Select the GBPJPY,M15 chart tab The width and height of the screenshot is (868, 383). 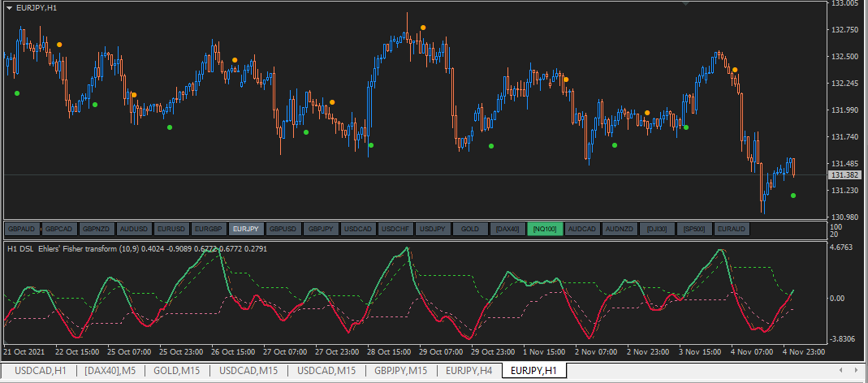click(x=399, y=372)
